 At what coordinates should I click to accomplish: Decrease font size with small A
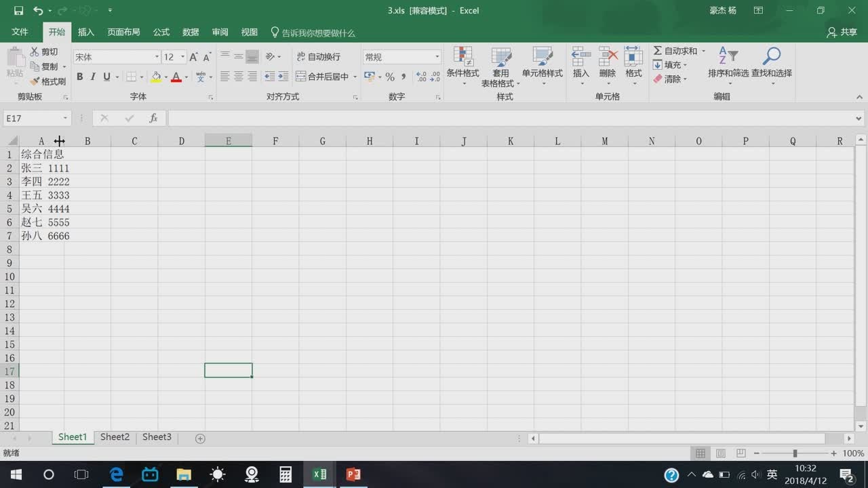[x=207, y=57]
